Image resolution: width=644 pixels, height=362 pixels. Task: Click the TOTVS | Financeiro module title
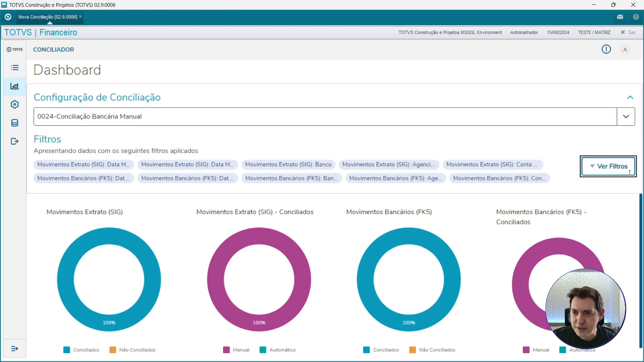41,33
